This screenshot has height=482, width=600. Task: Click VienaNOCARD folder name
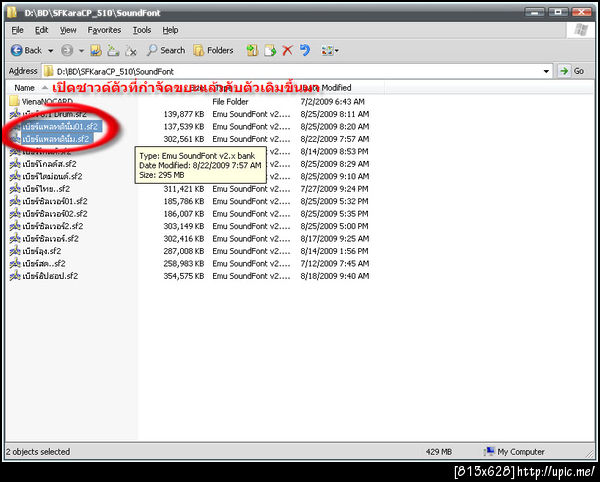(x=47, y=101)
